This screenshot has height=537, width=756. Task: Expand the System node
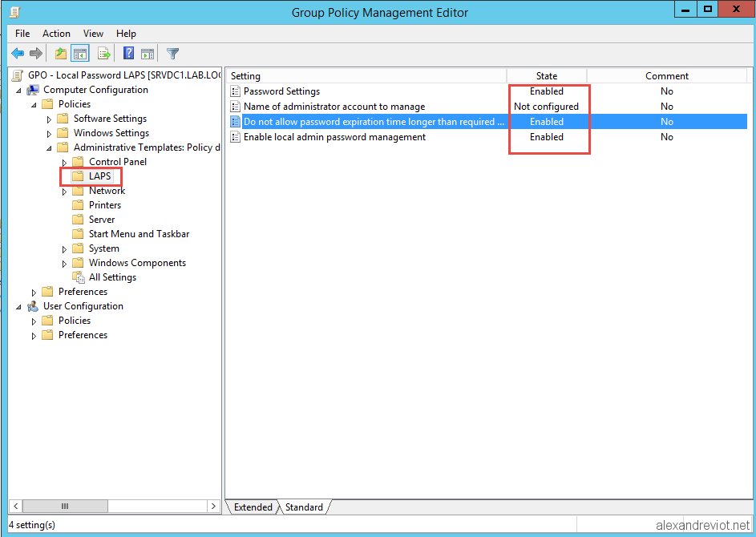(x=64, y=249)
